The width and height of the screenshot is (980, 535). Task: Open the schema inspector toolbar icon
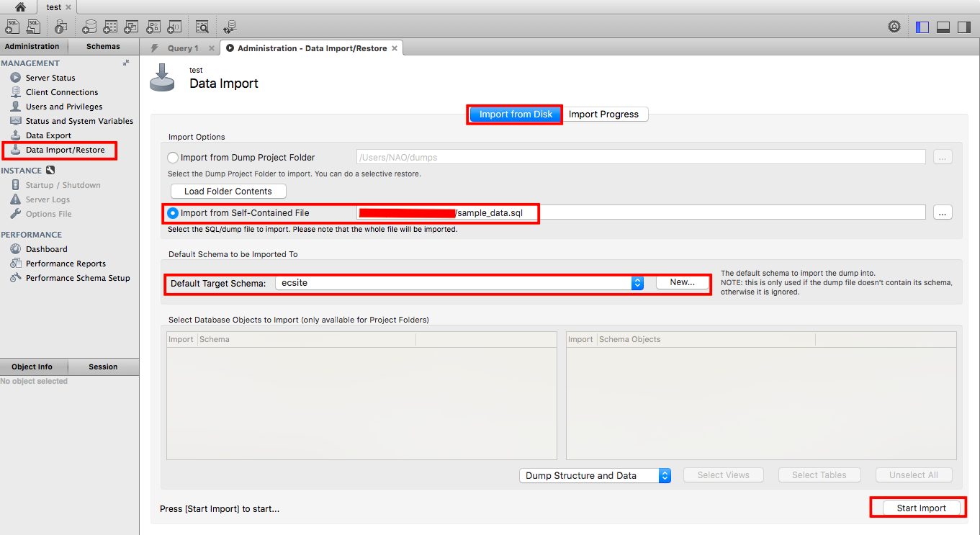point(61,27)
